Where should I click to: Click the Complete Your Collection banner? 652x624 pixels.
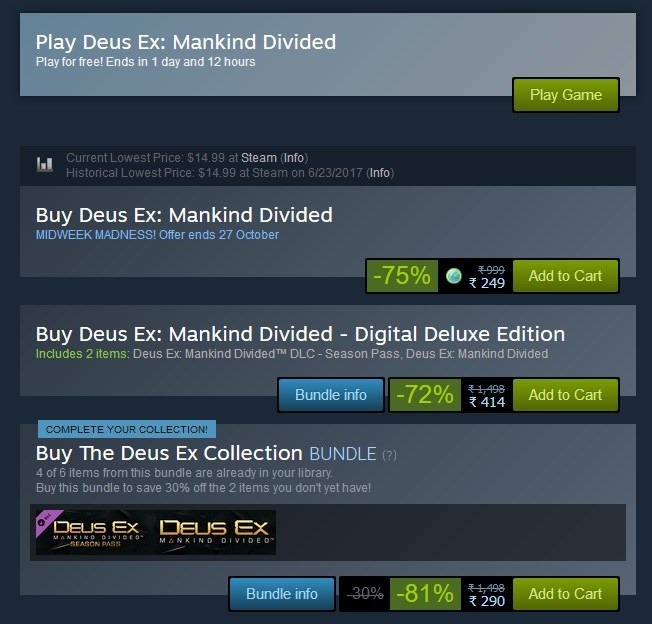pos(127,429)
